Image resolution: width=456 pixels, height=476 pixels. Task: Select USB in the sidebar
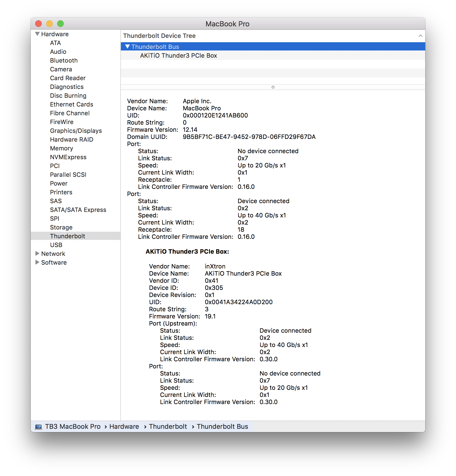(x=56, y=245)
